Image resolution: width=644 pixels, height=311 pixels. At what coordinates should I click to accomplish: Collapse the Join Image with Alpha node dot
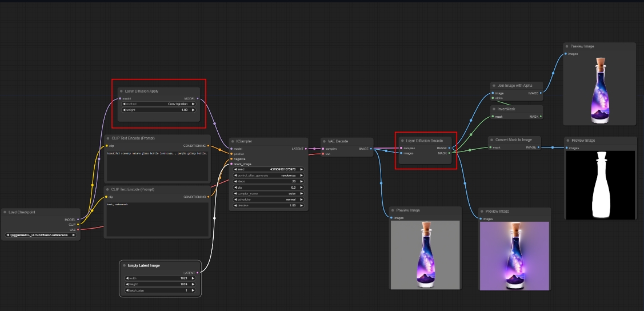493,86
